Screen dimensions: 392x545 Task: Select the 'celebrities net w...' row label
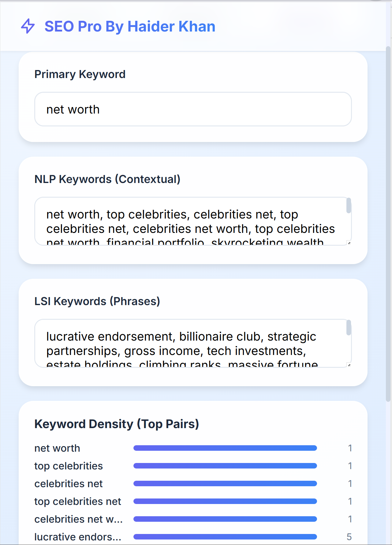[x=78, y=519]
